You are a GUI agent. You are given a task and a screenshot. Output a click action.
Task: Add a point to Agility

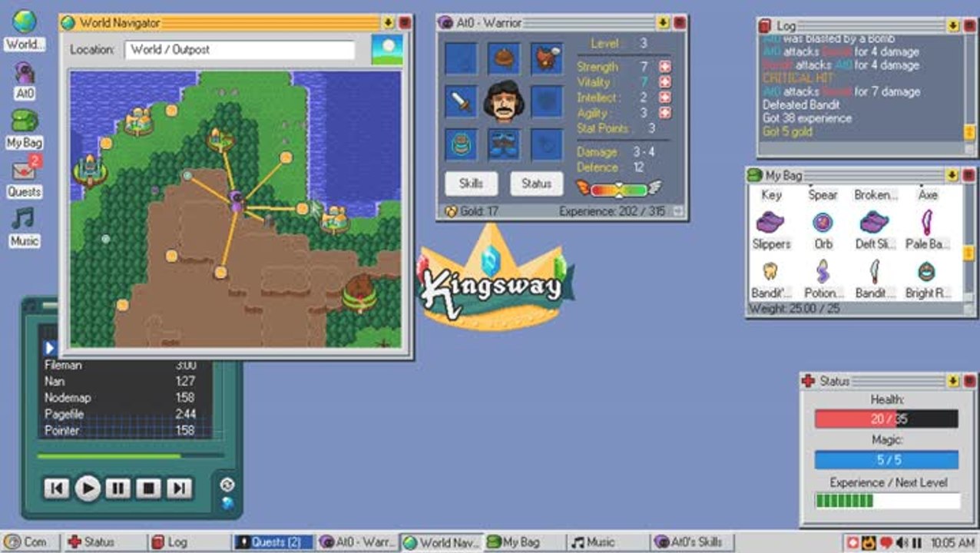coord(665,113)
